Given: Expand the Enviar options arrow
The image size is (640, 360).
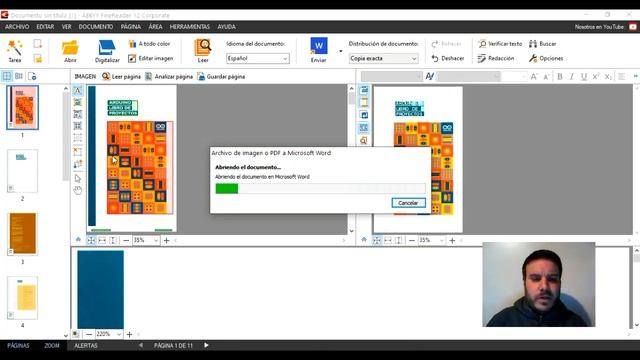Looking at the screenshot, I should [x=340, y=51].
